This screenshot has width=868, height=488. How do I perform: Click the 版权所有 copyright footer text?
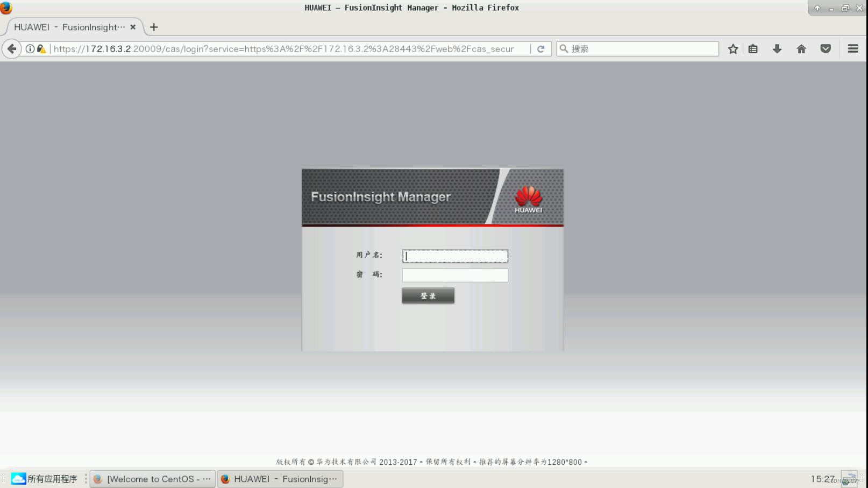pos(432,462)
